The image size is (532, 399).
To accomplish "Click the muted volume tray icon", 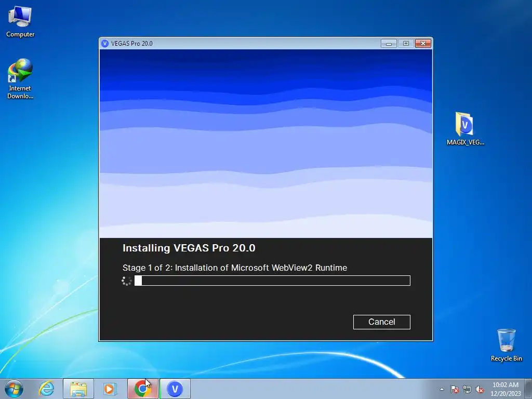I will (x=480, y=389).
